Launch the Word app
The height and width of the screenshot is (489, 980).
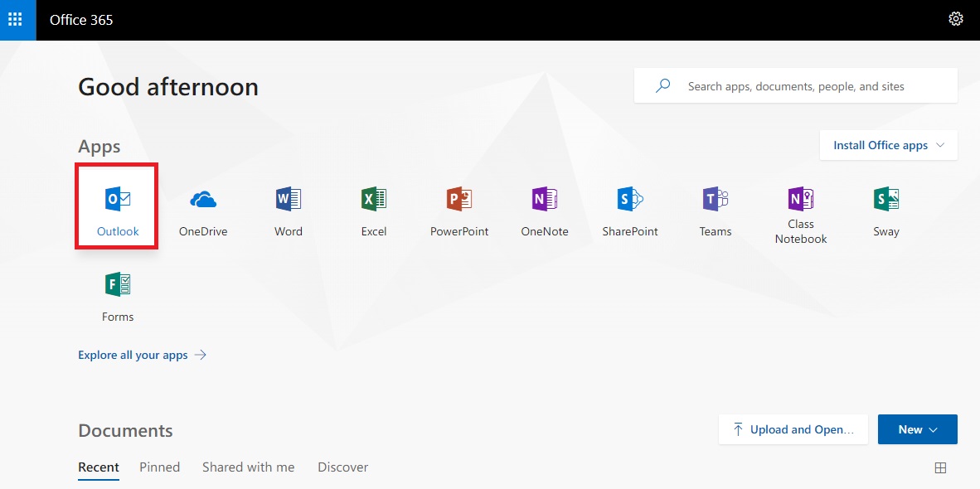tap(289, 211)
